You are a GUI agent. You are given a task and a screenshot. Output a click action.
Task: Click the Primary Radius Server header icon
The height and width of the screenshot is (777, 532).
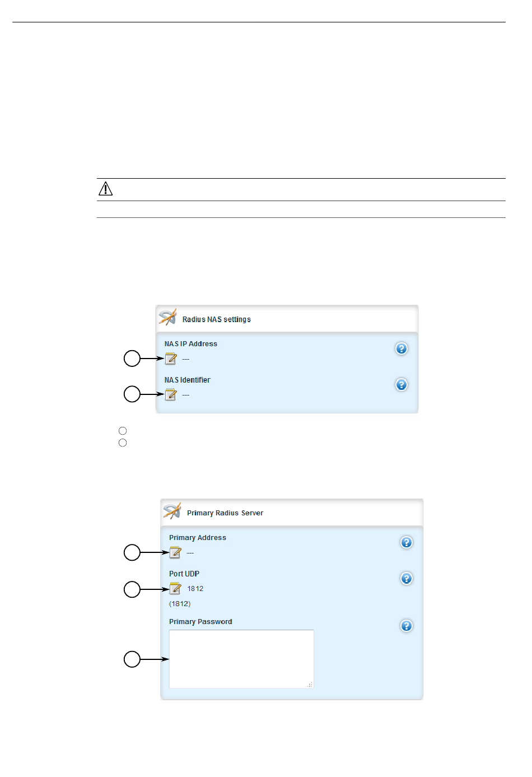(172, 511)
